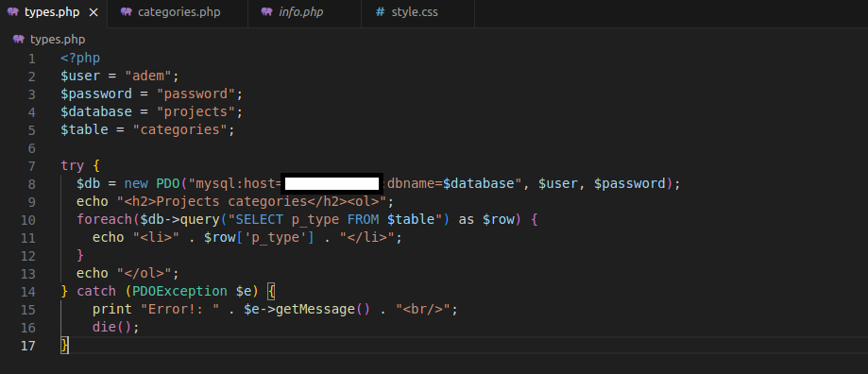Click the try keyword on line 7

(x=73, y=165)
